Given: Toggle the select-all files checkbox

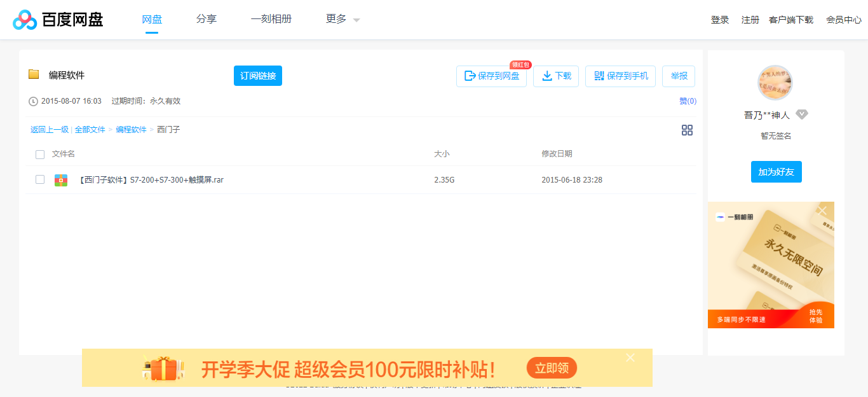Looking at the screenshot, I should coord(40,154).
